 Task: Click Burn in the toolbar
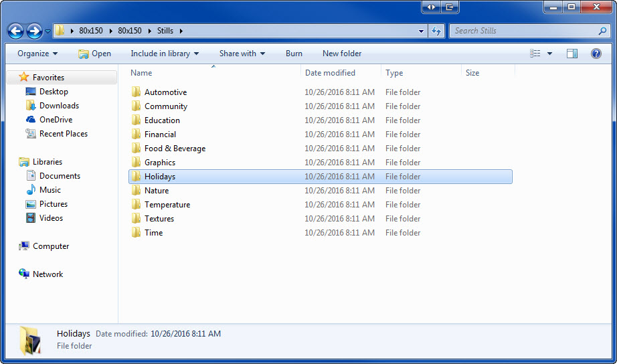pyautogui.click(x=294, y=54)
